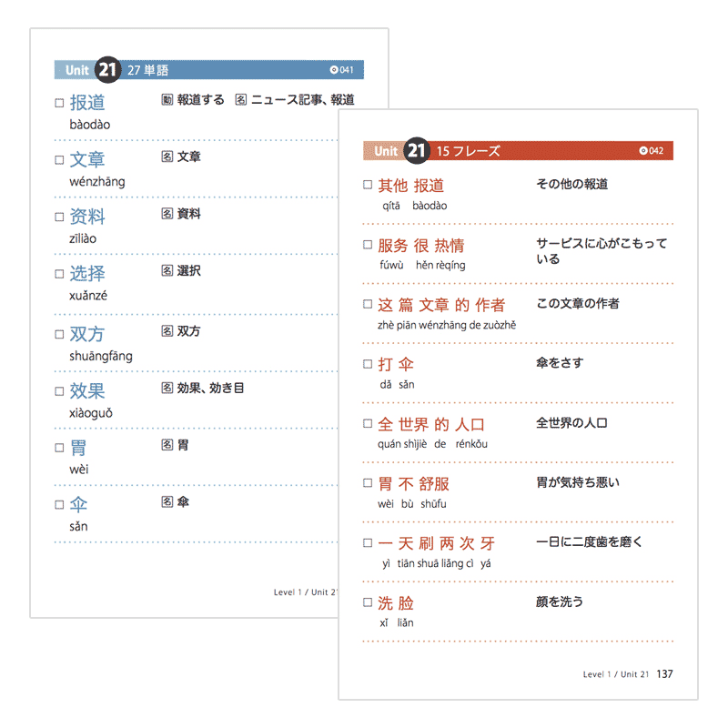
Task: Click the blue word 选择
Action: tap(87, 274)
